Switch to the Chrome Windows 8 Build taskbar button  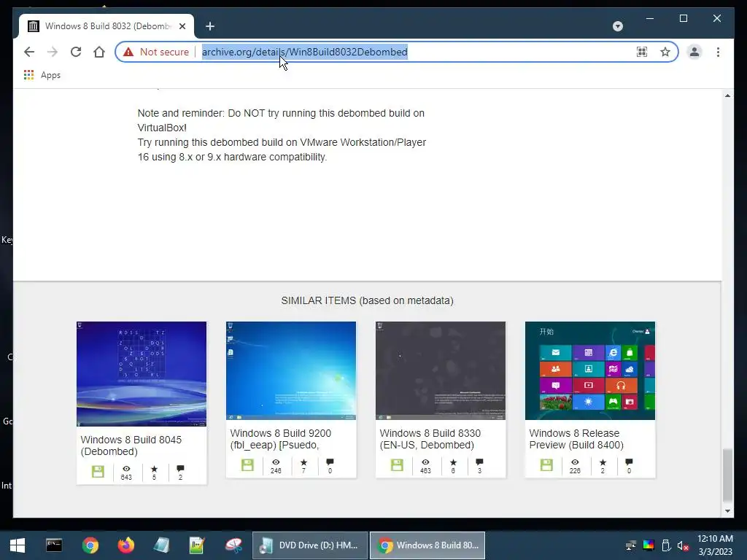427,545
